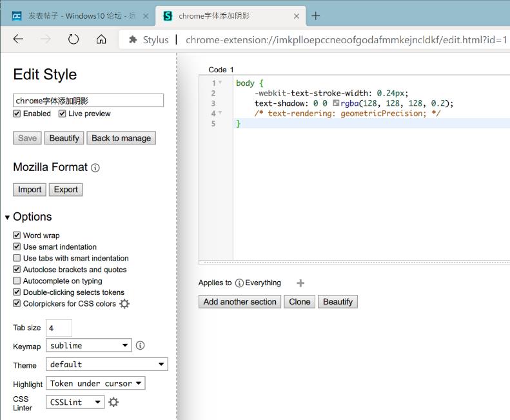
Task: Click Keymap info icon
Action: (140, 345)
